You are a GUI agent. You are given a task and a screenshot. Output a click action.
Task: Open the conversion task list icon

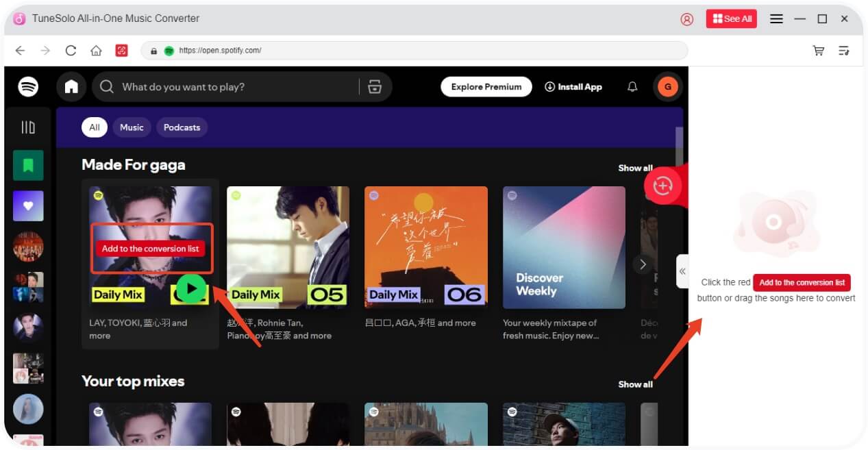tap(844, 51)
